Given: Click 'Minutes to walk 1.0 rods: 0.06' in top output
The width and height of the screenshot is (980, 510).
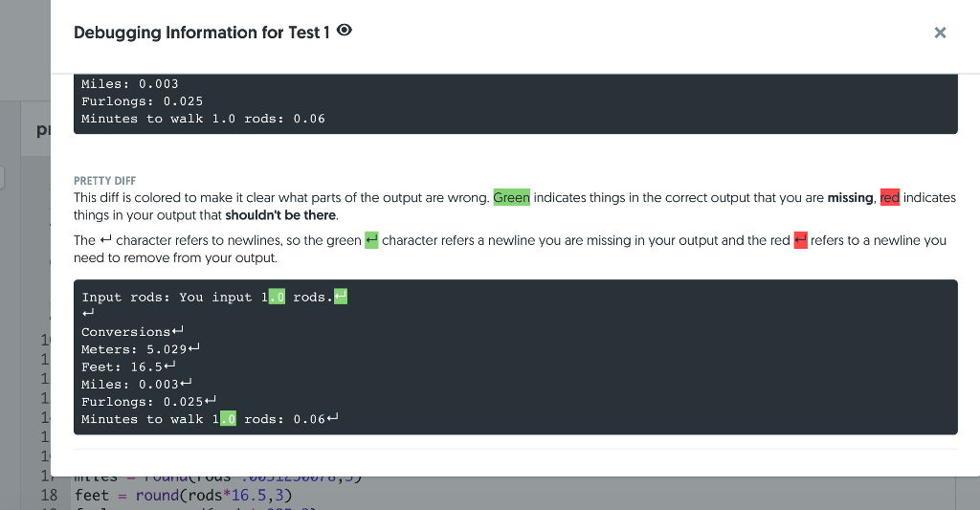Looking at the screenshot, I should click(203, 119).
